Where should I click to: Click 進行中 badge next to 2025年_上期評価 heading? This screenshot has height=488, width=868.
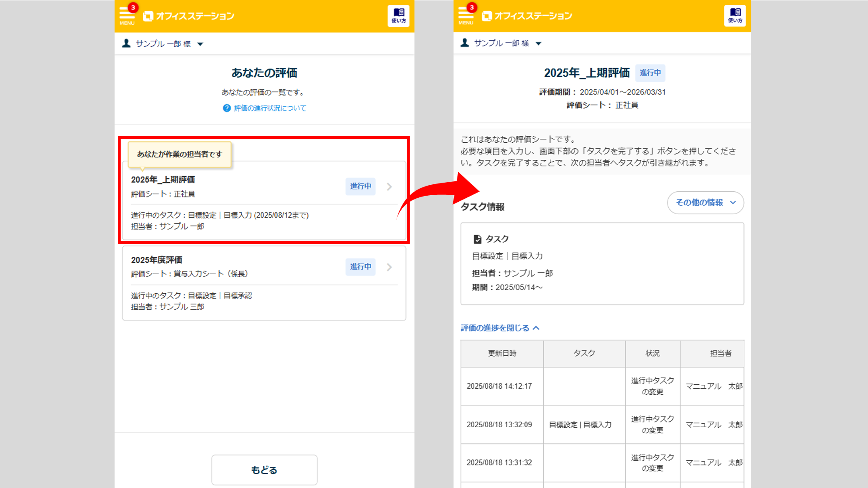click(650, 73)
